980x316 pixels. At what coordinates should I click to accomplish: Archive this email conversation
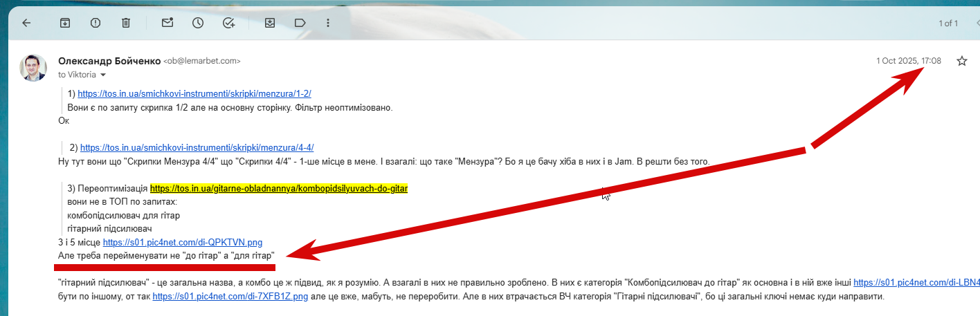65,23
